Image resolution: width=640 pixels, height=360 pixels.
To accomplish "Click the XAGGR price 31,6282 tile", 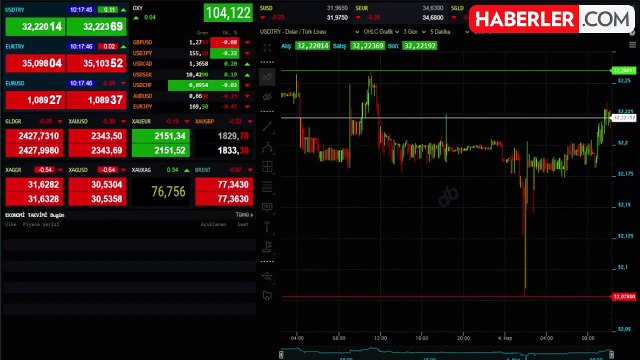I will 34,184.
